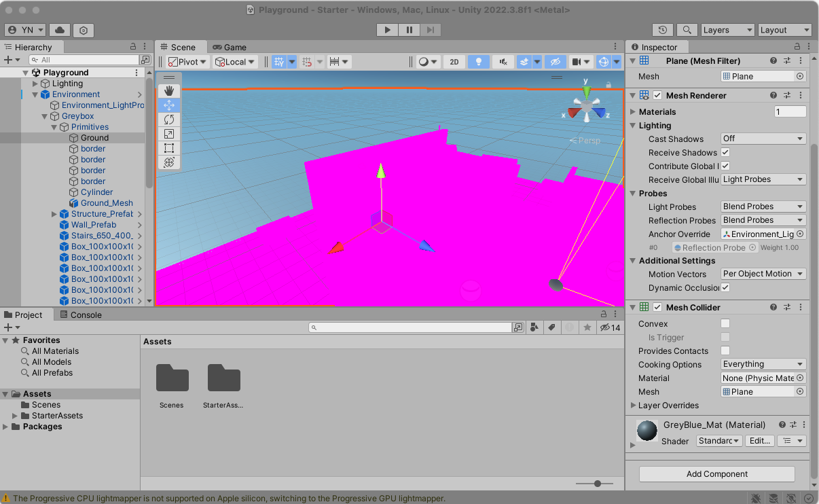Open the Cast Shadows dropdown
This screenshot has height=504, width=819.
point(763,139)
